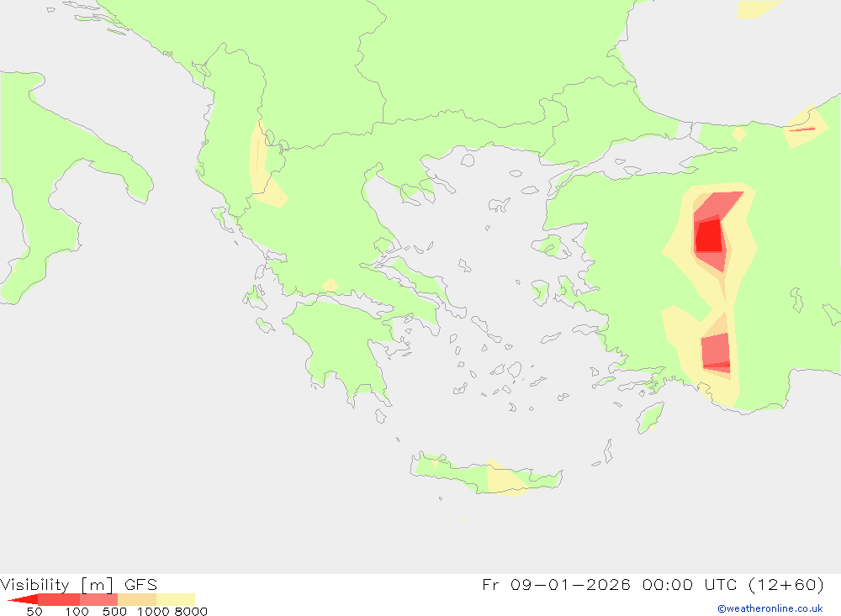Click the legend value '8000'
The height and width of the screenshot is (616, 841).
tap(191, 611)
